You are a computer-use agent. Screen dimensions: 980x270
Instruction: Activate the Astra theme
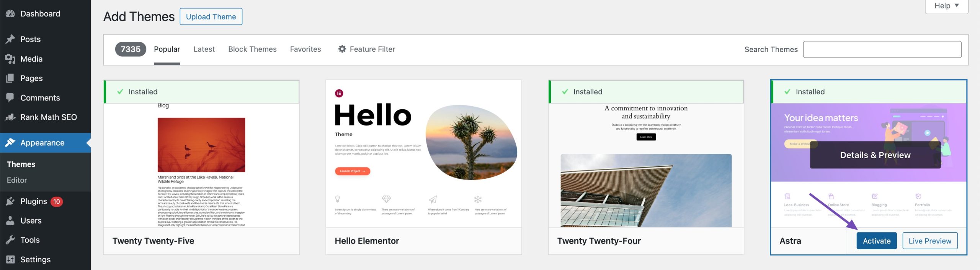[877, 241]
